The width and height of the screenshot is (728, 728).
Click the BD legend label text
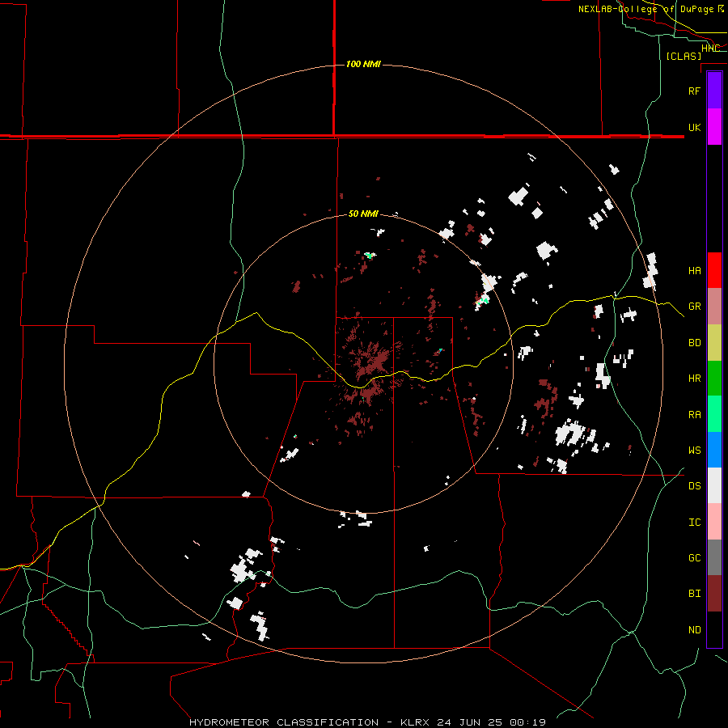click(x=694, y=343)
